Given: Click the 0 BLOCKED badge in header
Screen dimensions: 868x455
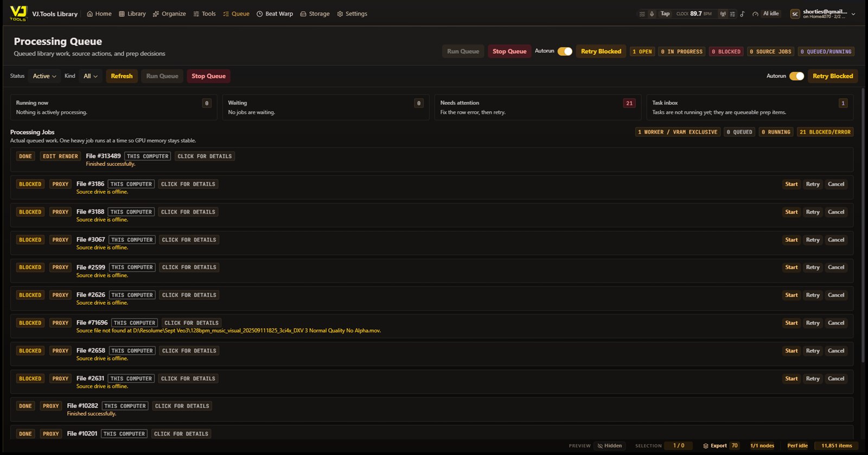Looking at the screenshot, I should [726, 52].
